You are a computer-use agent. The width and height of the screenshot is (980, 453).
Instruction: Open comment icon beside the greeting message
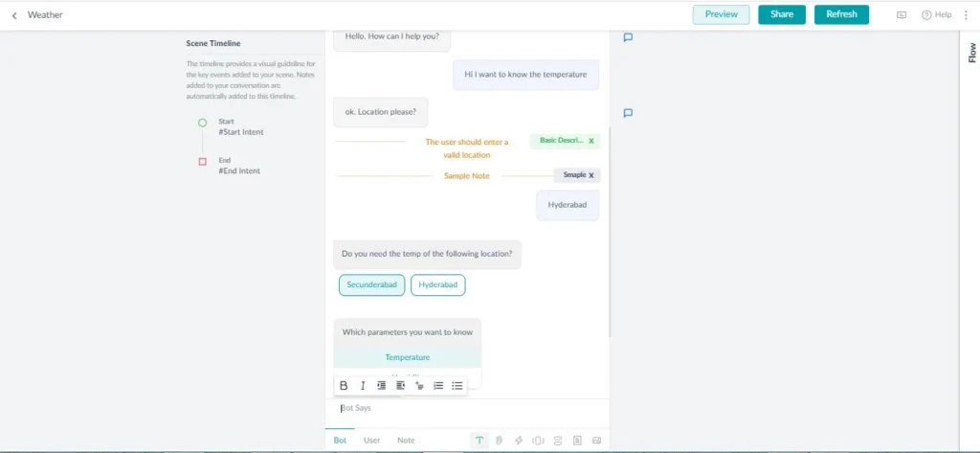628,37
